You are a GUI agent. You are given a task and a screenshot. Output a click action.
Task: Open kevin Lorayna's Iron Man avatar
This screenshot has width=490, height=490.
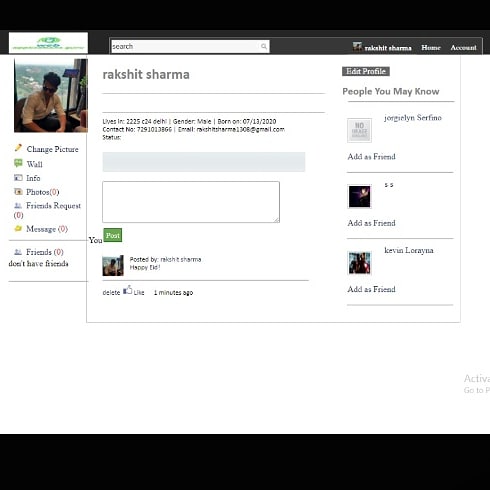[359, 263]
